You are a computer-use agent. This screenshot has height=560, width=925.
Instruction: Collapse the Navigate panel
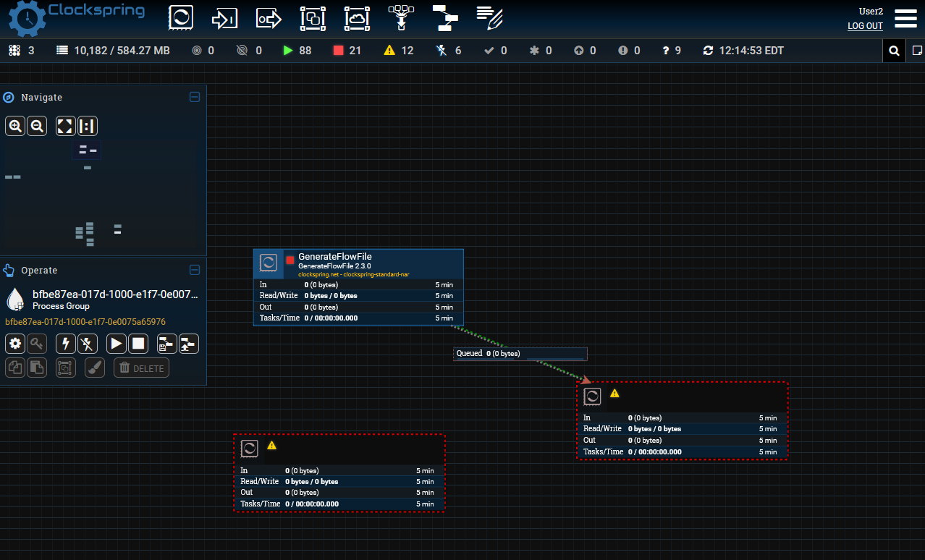(194, 97)
